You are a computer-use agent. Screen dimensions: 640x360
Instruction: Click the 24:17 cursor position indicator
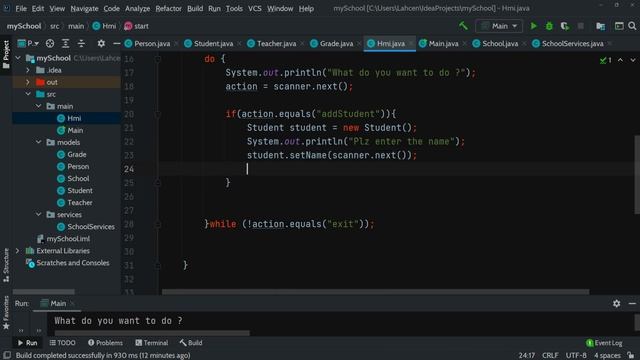click(527, 356)
